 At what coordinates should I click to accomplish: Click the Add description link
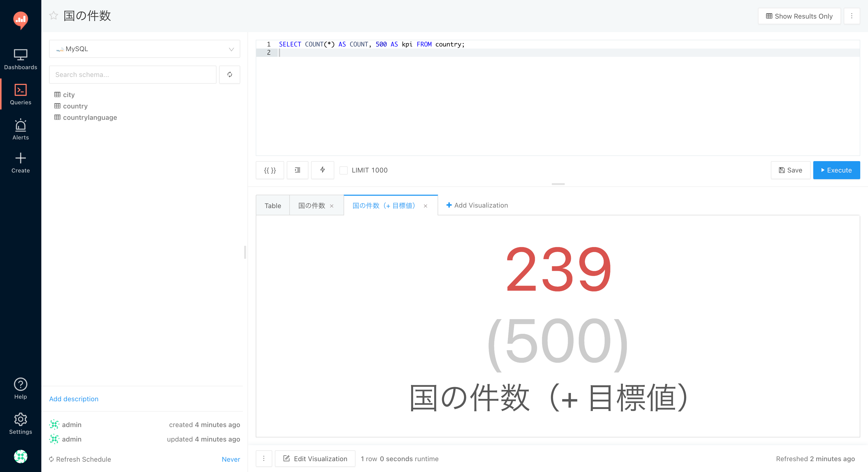click(x=73, y=398)
